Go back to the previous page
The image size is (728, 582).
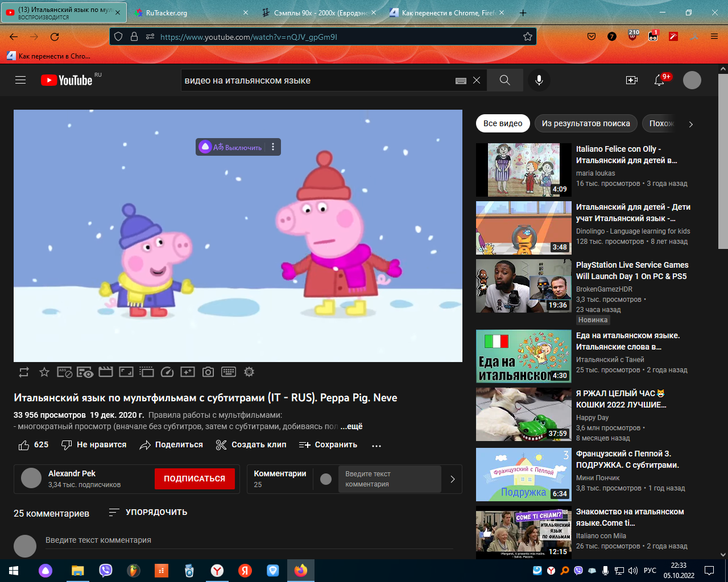pos(14,37)
